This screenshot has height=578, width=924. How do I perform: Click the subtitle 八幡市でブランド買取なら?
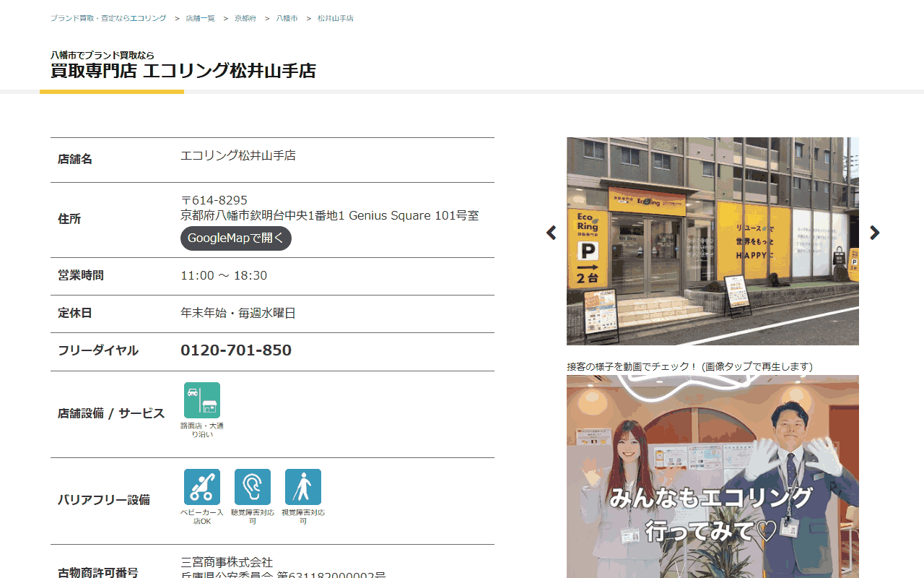(103, 55)
